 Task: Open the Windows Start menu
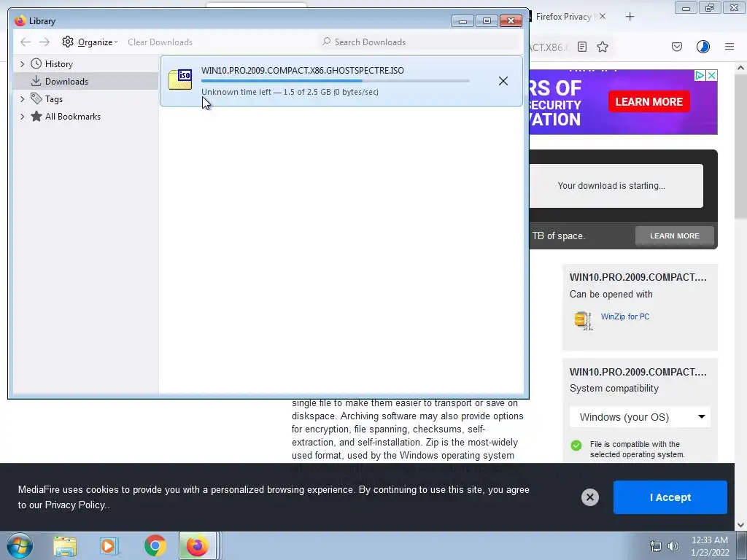click(20, 545)
